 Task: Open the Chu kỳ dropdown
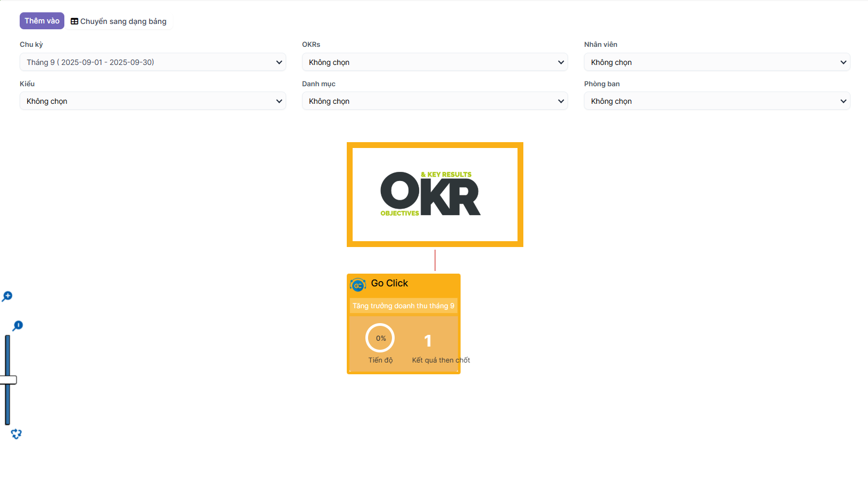coord(153,62)
